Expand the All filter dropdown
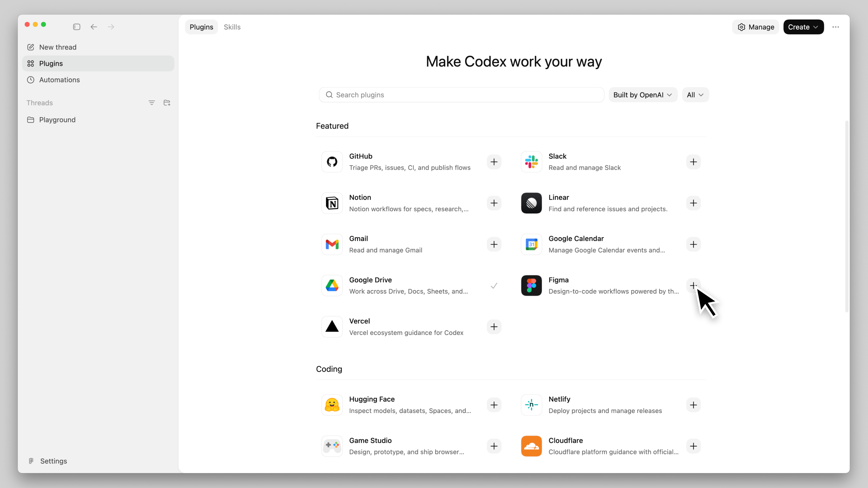Image resolution: width=868 pixels, height=488 pixels. 695,95
